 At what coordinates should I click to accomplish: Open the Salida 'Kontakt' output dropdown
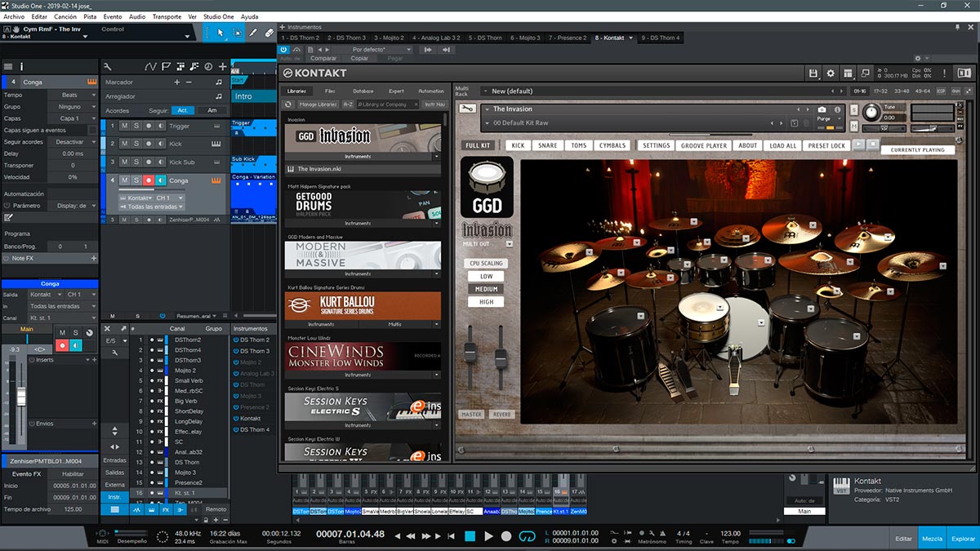pyautogui.click(x=46, y=294)
